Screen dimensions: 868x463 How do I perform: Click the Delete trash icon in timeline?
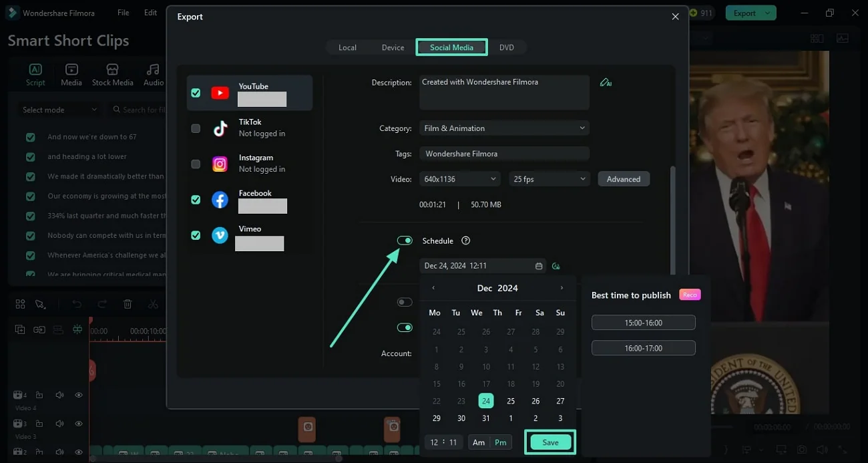pos(128,304)
